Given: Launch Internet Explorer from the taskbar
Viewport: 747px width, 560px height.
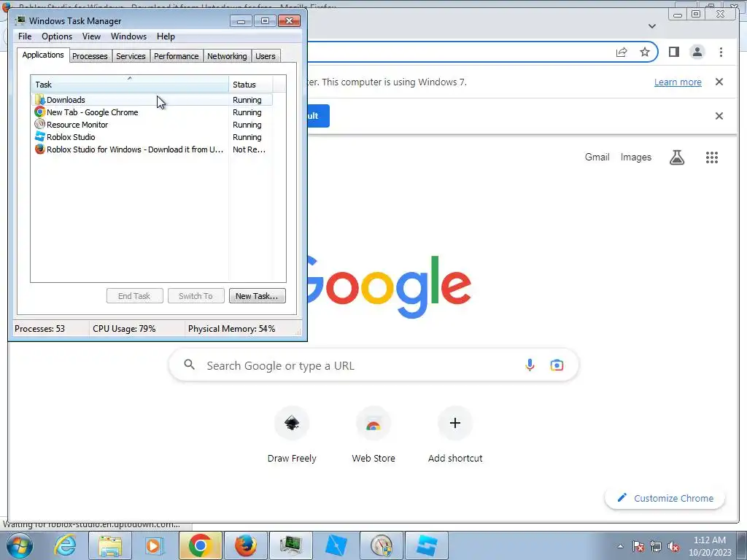Looking at the screenshot, I should [x=65, y=545].
